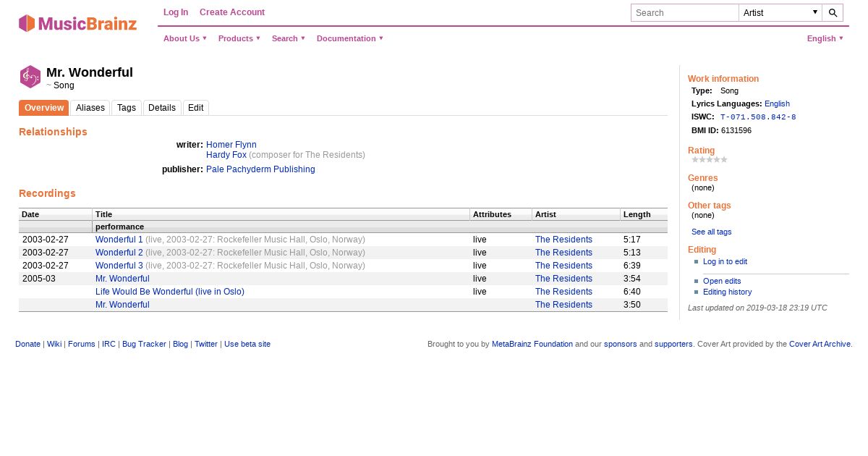Screen dimensions: 868x456
Task: Open Pale Pachyderm Publishing link
Action: pyautogui.click(x=260, y=169)
